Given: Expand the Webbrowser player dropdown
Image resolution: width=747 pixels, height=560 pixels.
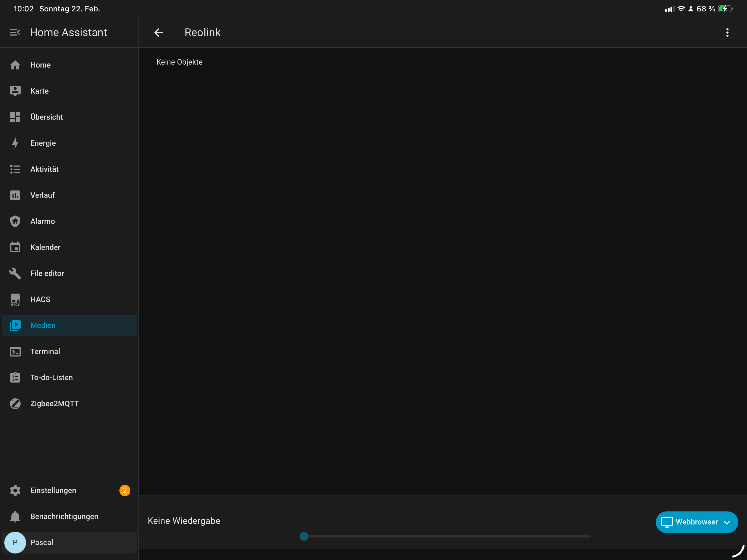Looking at the screenshot, I should pos(696,522).
